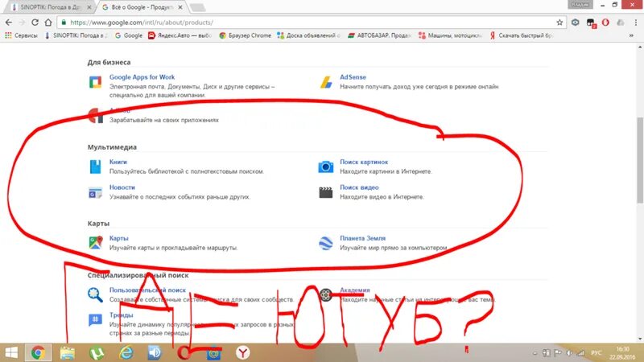Image resolution: width=644 pixels, height=362 pixels.
Task: Open a new tab
Action: tap(197, 7)
